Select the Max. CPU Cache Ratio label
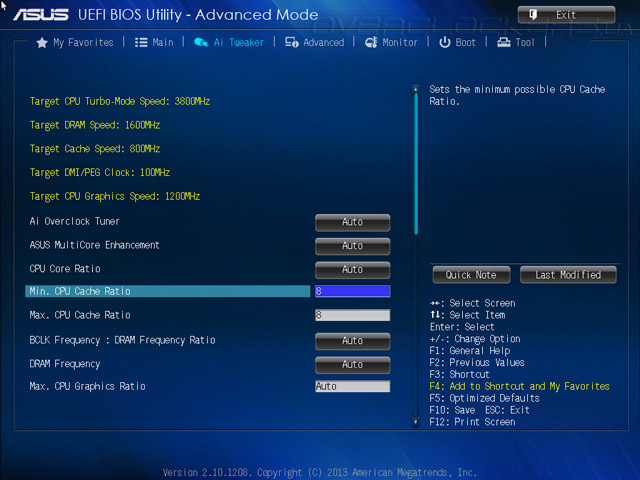Viewport: 640px width, 480px height. (80, 315)
